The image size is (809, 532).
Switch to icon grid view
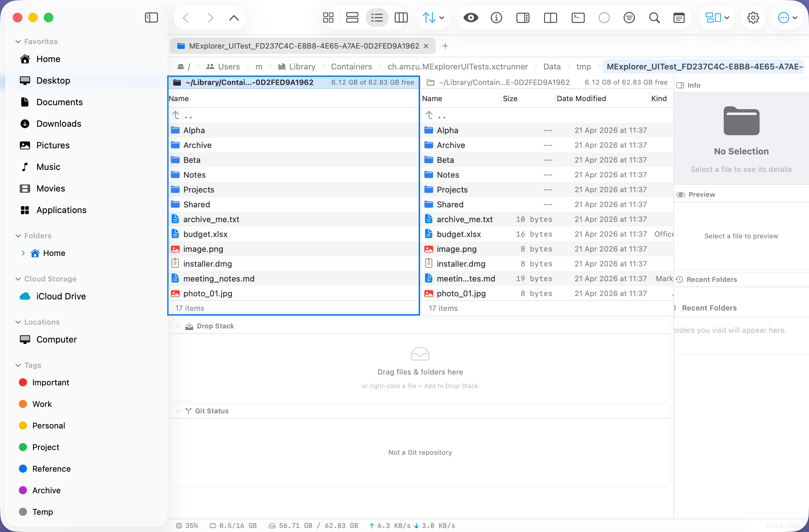[x=328, y=17]
